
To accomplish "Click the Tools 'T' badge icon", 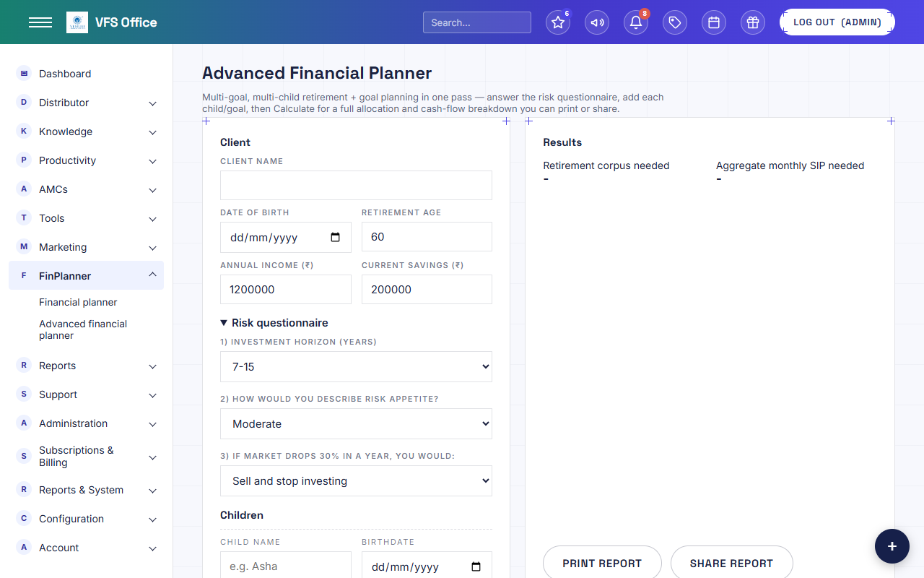I will pos(24,217).
